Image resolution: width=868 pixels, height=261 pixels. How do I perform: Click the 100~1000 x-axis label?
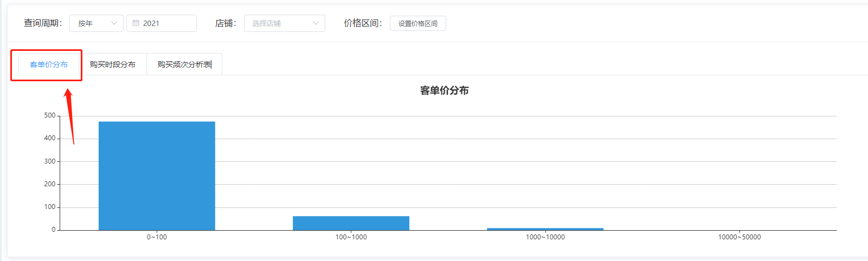[x=351, y=237]
